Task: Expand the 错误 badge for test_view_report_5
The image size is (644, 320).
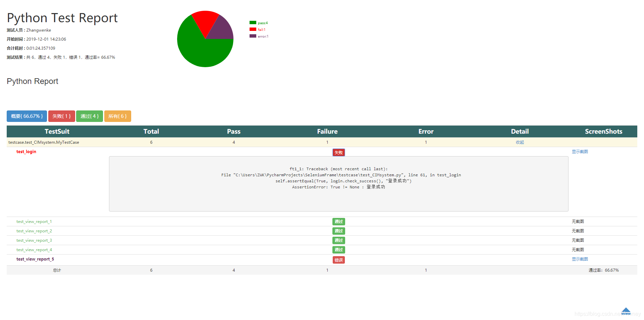Action: (x=339, y=260)
